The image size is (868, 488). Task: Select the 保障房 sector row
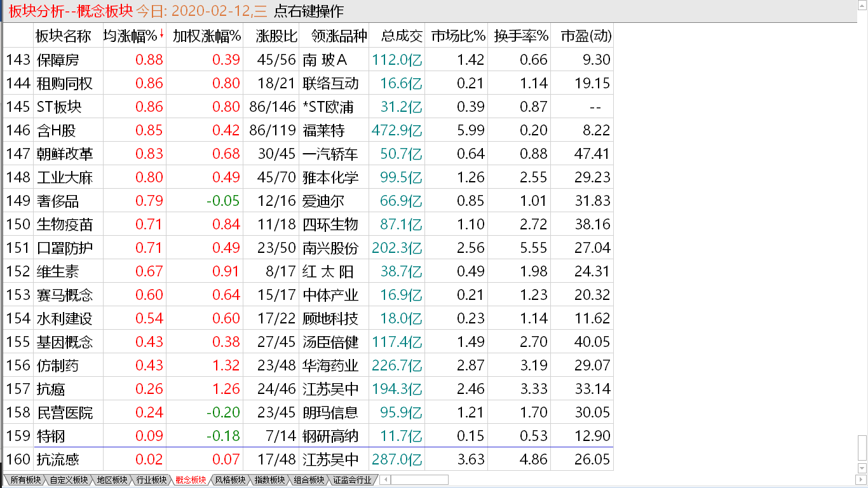[308, 60]
